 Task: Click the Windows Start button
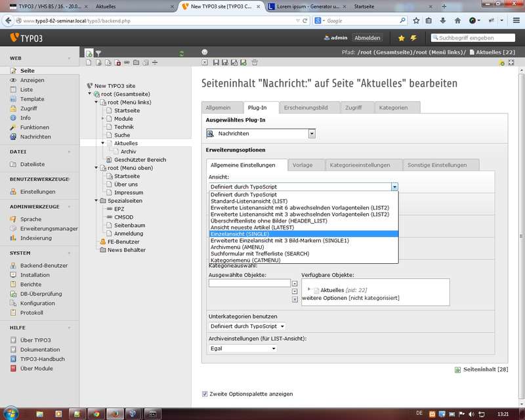[10, 413]
